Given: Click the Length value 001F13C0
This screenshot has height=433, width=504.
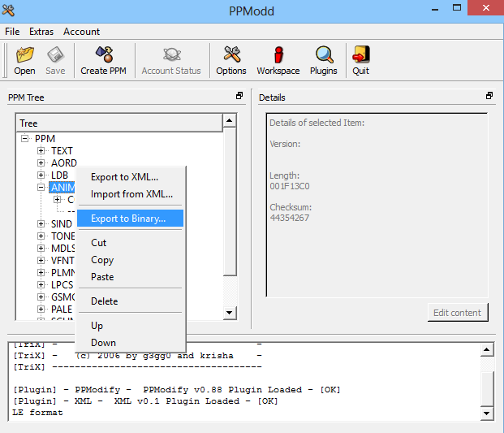Looking at the screenshot, I should [x=290, y=186].
